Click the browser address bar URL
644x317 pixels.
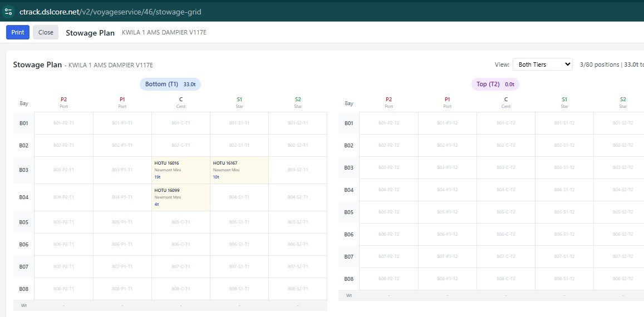coord(110,11)
